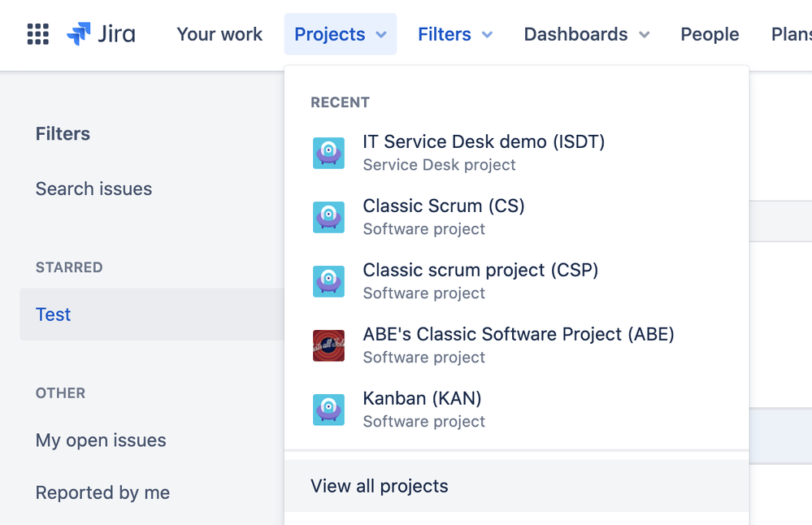Open Search issues in sidebar
The width and height of the screenshot is (812, 525).
93,189
